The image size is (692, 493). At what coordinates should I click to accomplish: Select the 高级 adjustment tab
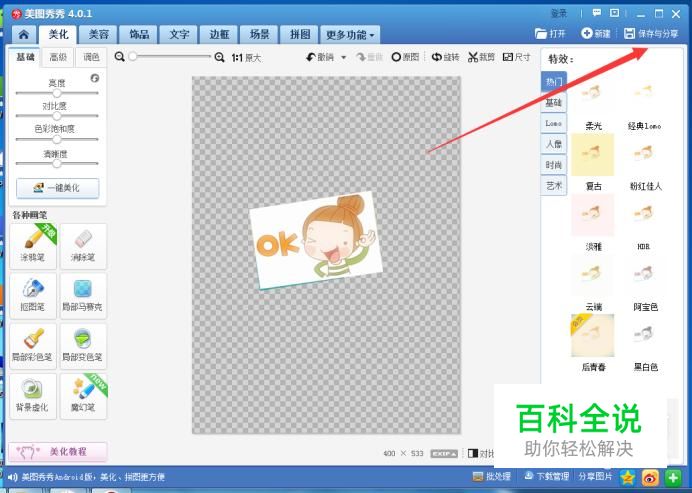(x=58, y=57)
